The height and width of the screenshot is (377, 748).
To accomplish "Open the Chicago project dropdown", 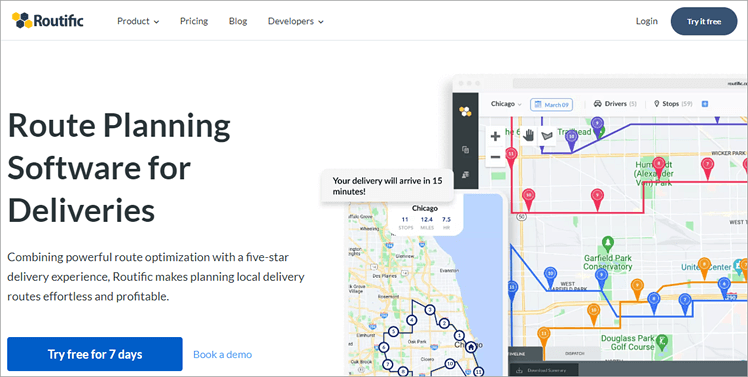I will (506, 104).
